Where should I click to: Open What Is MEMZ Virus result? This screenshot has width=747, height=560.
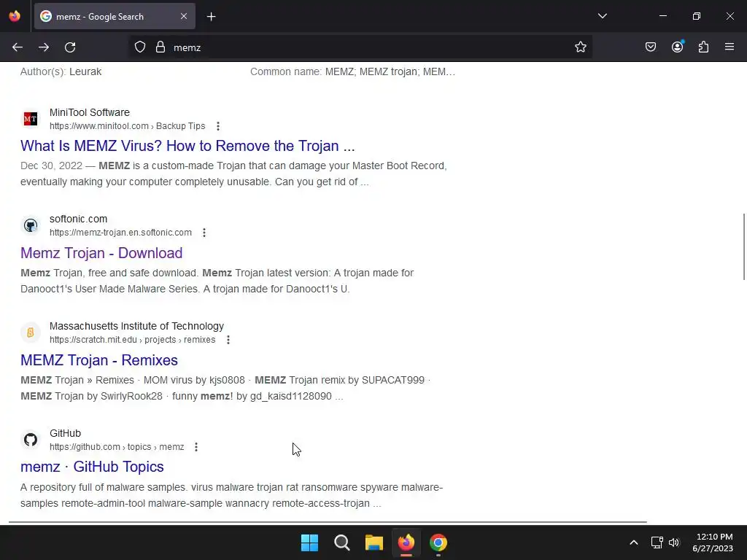tap(187, 146)
